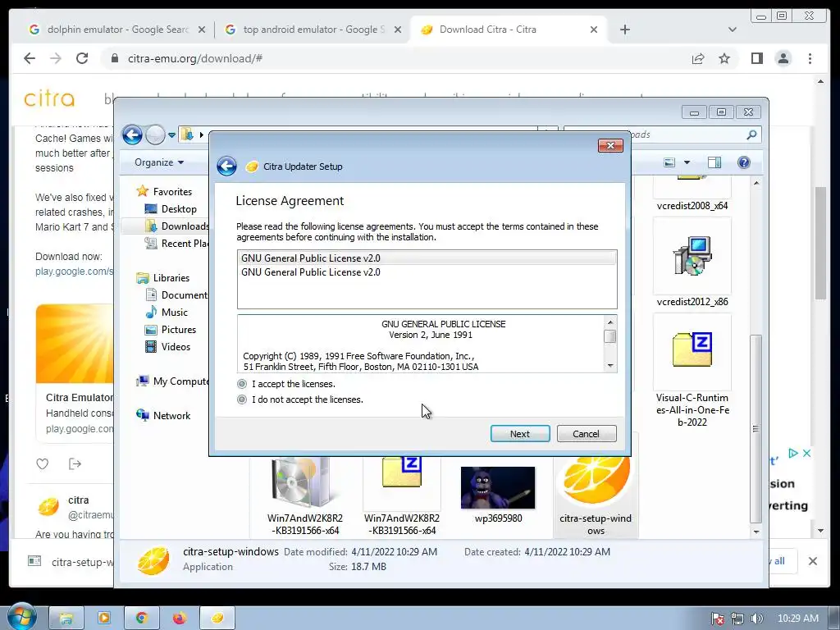Screen dimensions: 840x630
Task: Open Chrome taskbar icon
Action: pos(141,619)
